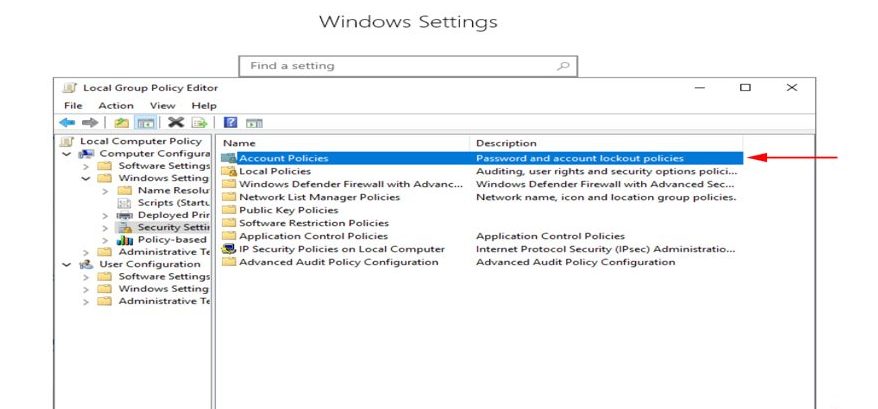Open the File menu

(x=73, y=105)
